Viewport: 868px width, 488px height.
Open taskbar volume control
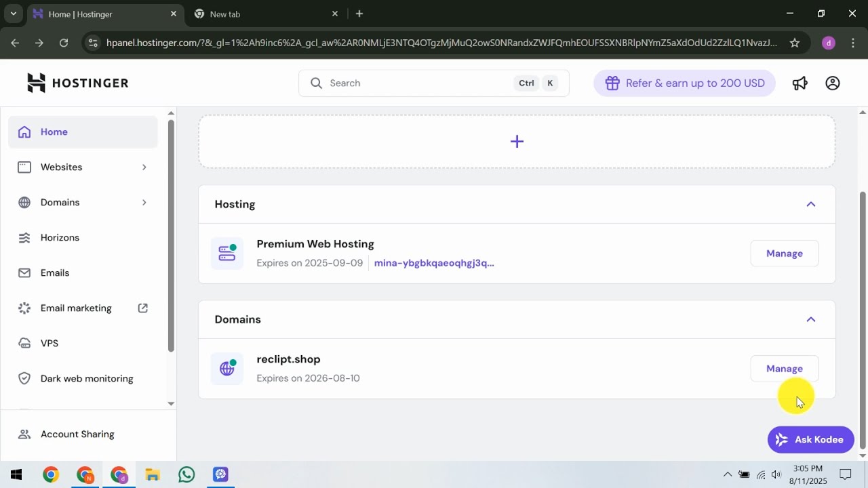tap(776, 474)
